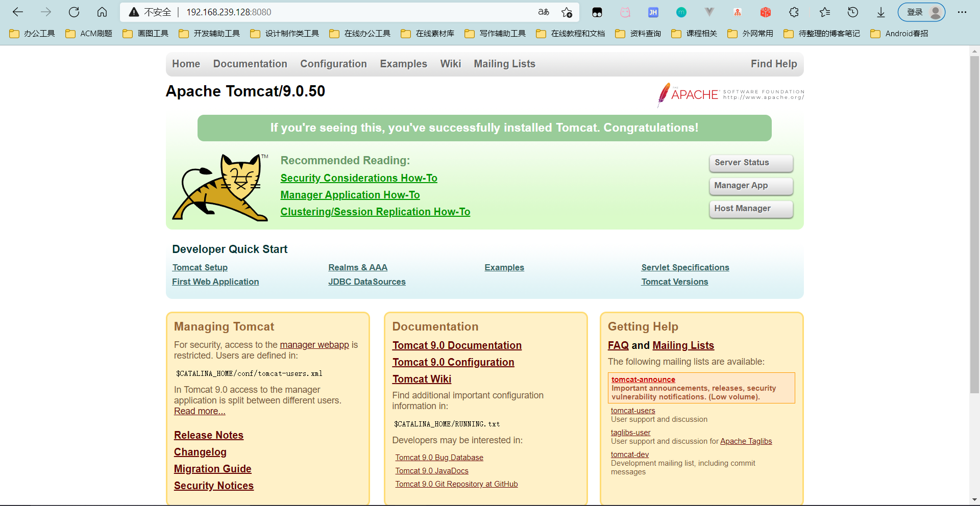Open the browser home page

pyautogui.click(x=102, y=12)
